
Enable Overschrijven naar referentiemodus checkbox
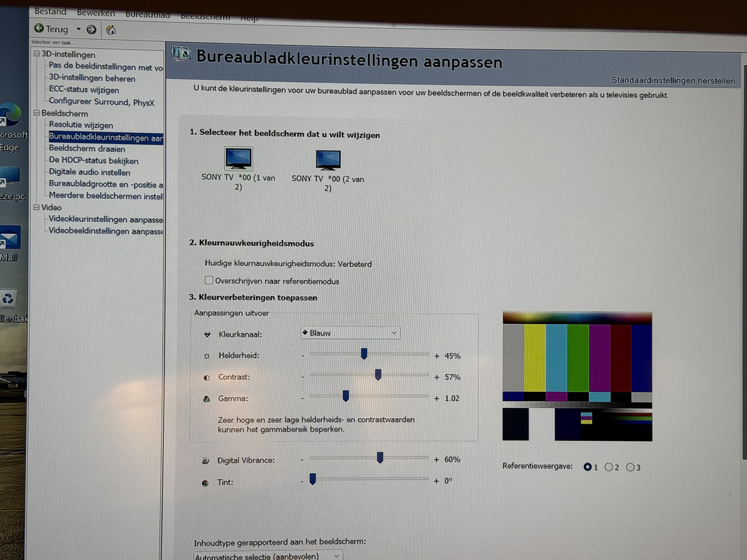tap(209, 280)
